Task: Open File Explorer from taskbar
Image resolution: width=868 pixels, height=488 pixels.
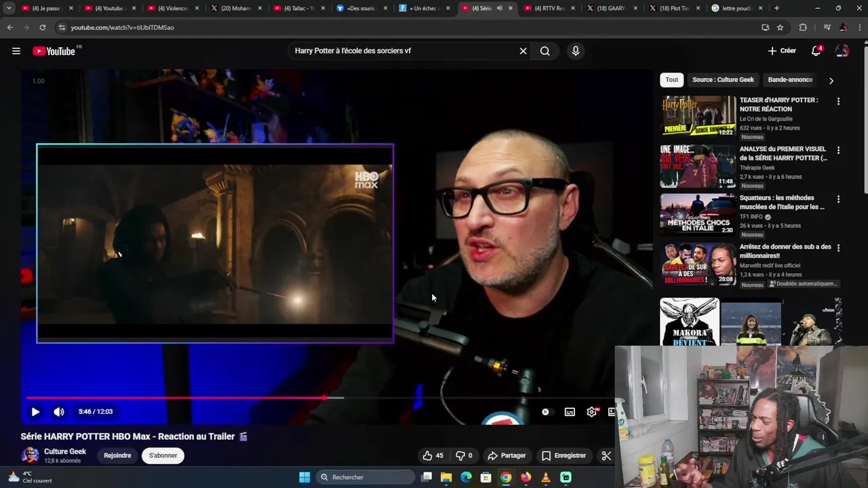Action: pos(446,477)
